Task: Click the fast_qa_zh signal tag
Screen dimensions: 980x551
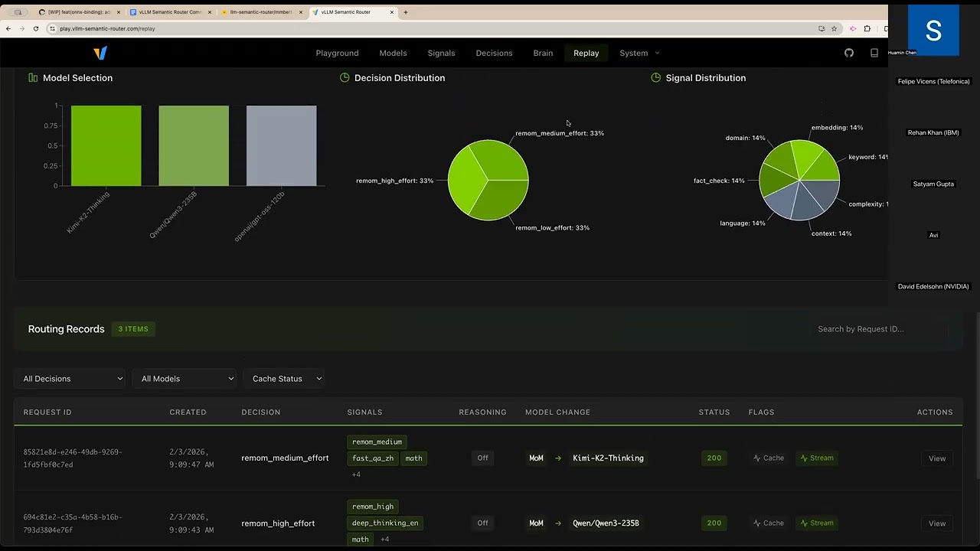Action: [x=373, y=458]
